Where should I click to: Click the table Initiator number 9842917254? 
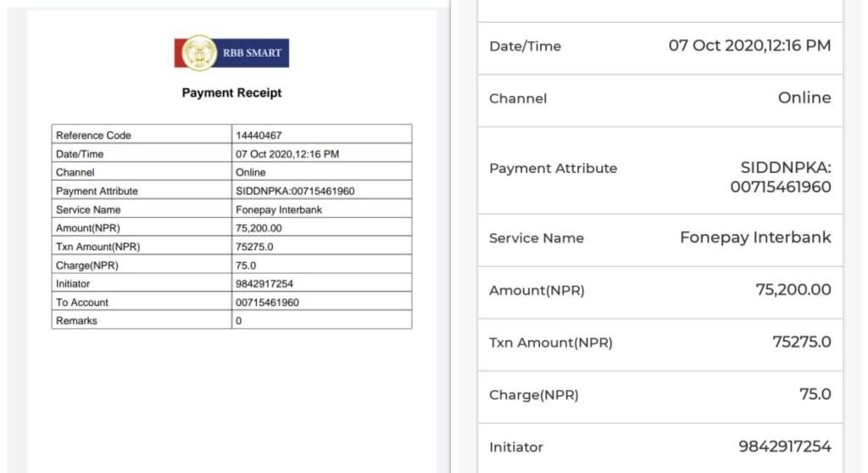(264, 284)
